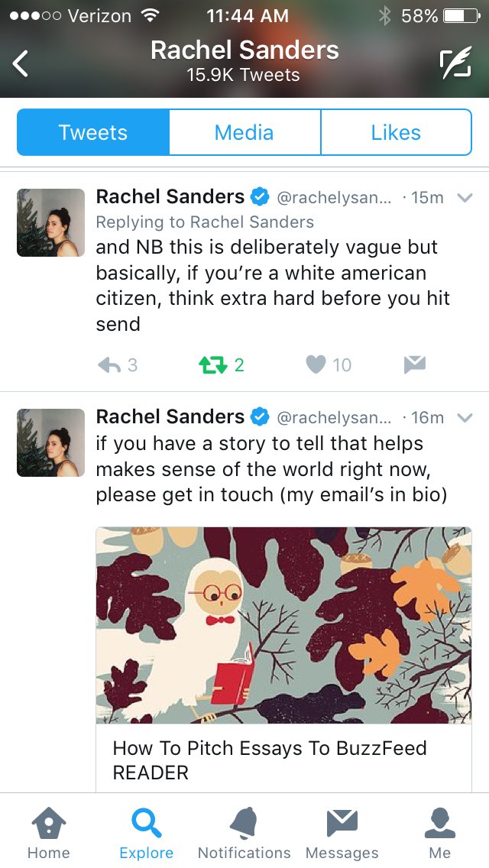Tap the 'Replying to Rachel Sanders' link

[205, 222]
